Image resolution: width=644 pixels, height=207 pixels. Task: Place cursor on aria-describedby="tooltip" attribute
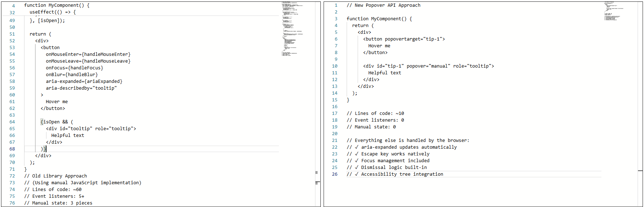(81, 88)
